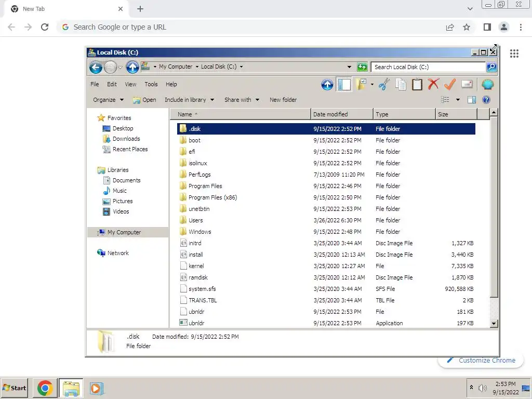Screen dimensions: 532x399
Task: Click the Explorer Back arrow button
Action: [x=96, y=67]
